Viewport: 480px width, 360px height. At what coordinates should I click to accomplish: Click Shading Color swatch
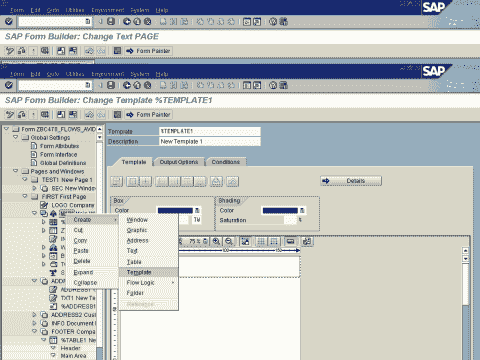pyautogui.click(x=280, y=211)
